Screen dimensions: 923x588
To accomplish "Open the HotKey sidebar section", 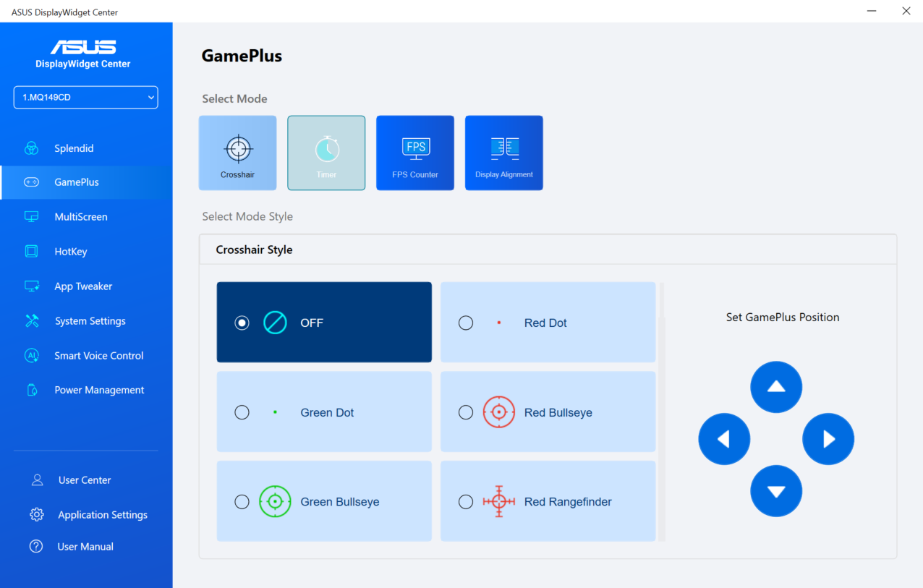I will click(70, 252).
